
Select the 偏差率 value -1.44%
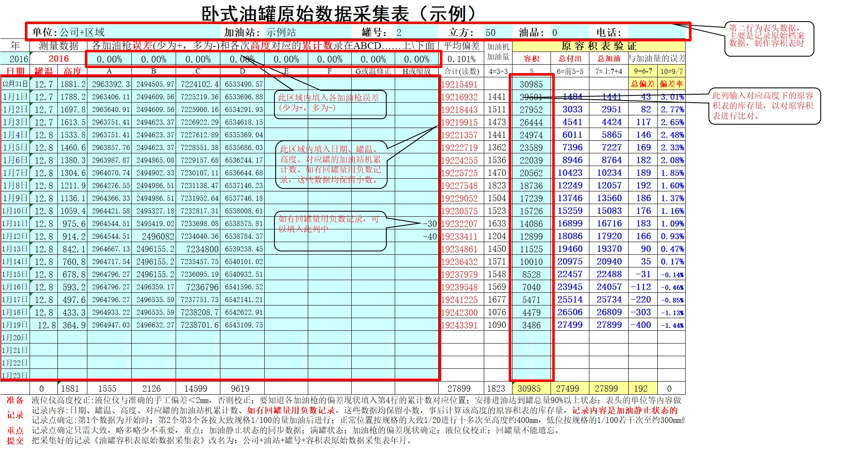pyautogui.click(x=671, y=325)
